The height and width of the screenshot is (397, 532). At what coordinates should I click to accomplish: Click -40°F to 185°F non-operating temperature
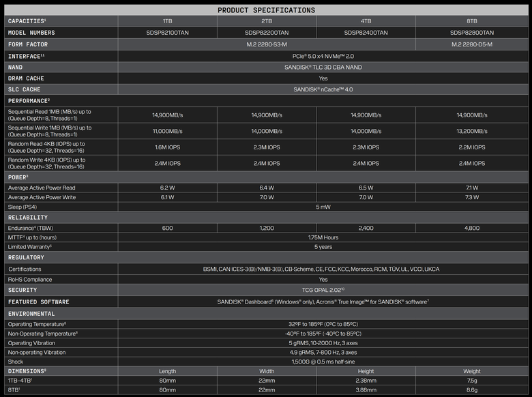point(323,334)
